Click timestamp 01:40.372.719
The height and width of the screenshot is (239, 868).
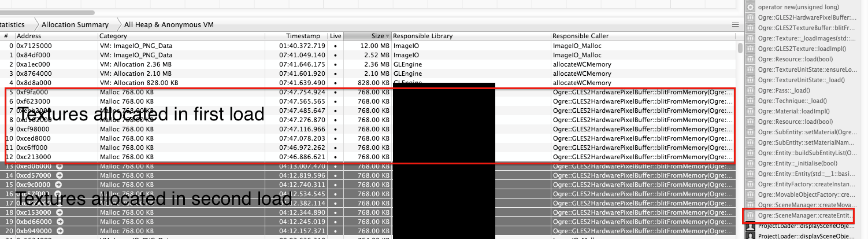(x=302, y=45)
